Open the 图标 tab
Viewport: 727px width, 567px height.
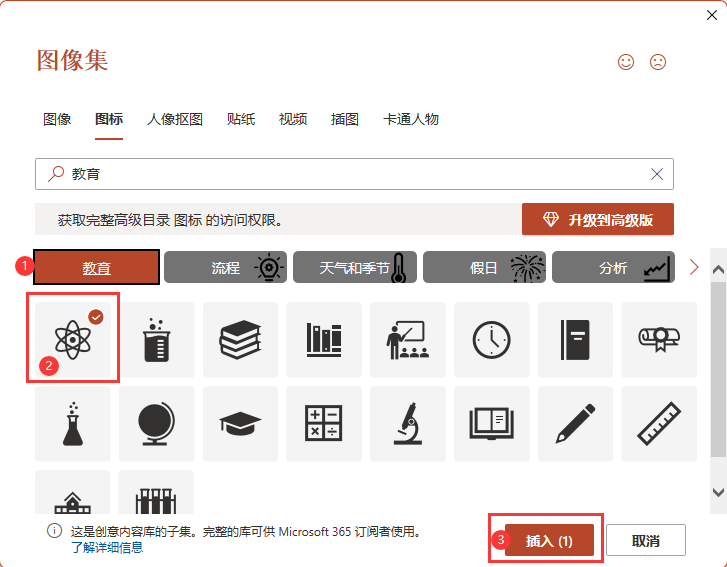click(109, 119)
